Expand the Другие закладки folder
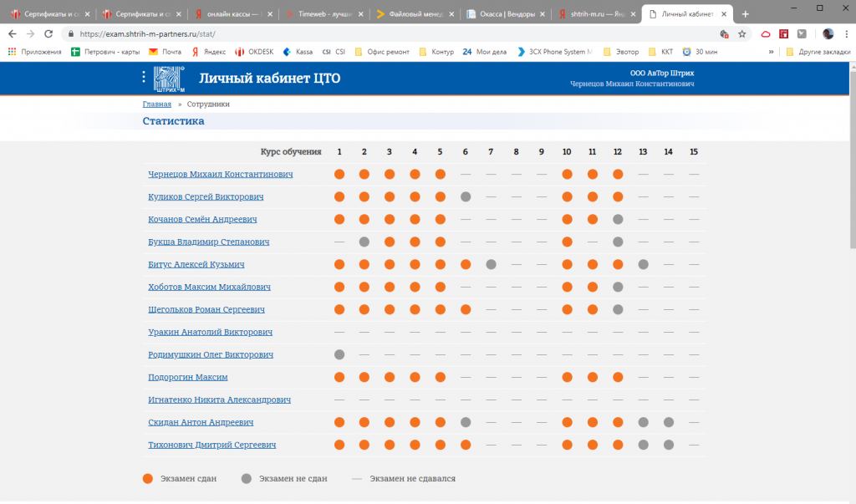 coord(818,52)
